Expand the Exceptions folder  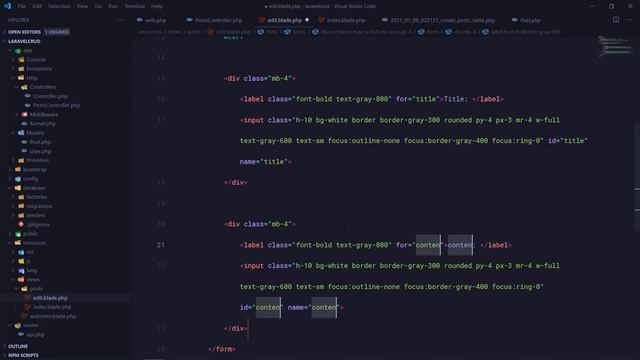(x=39, y=69)
